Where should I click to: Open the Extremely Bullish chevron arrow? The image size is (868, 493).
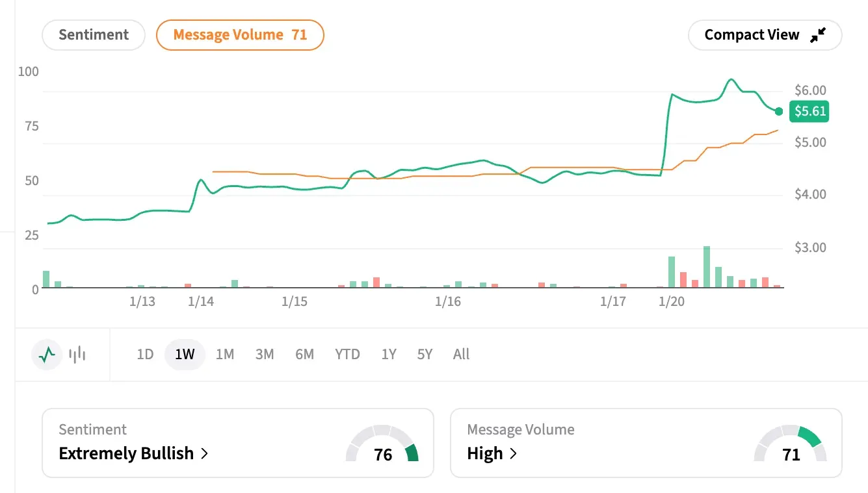tap(203, 453)
